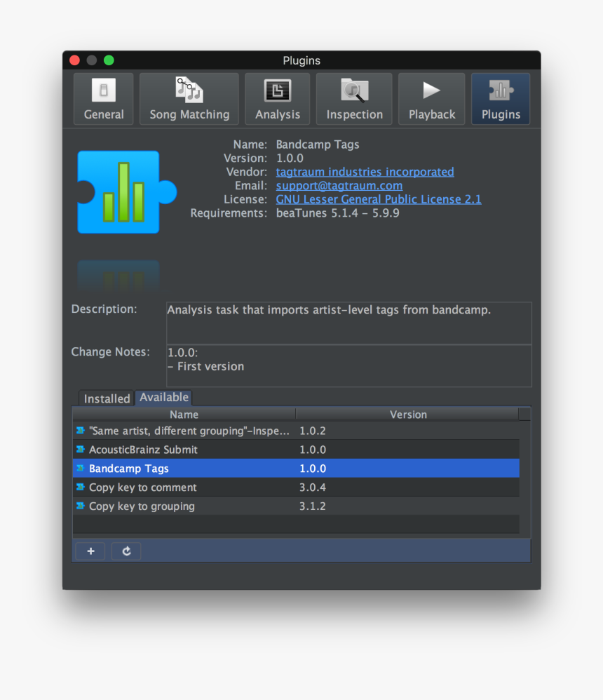Open the tagtraum industries incorporated vendor link

coord(365,172)
